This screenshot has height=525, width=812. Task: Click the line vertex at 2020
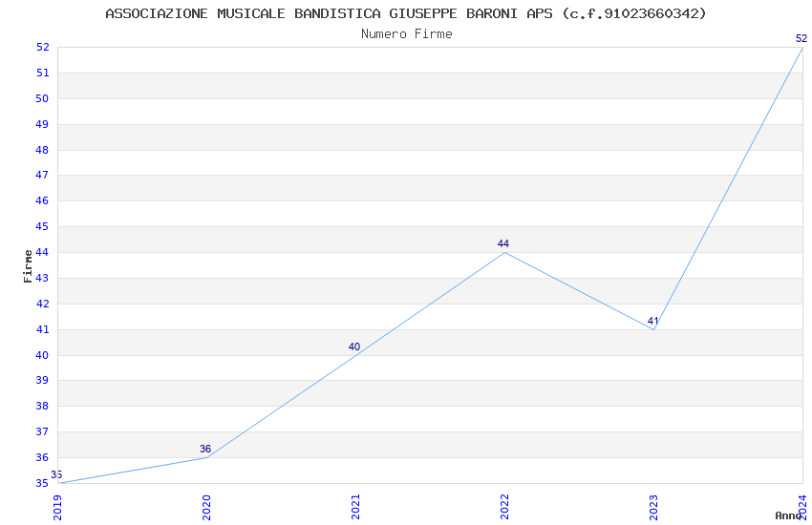click(206, 457)
